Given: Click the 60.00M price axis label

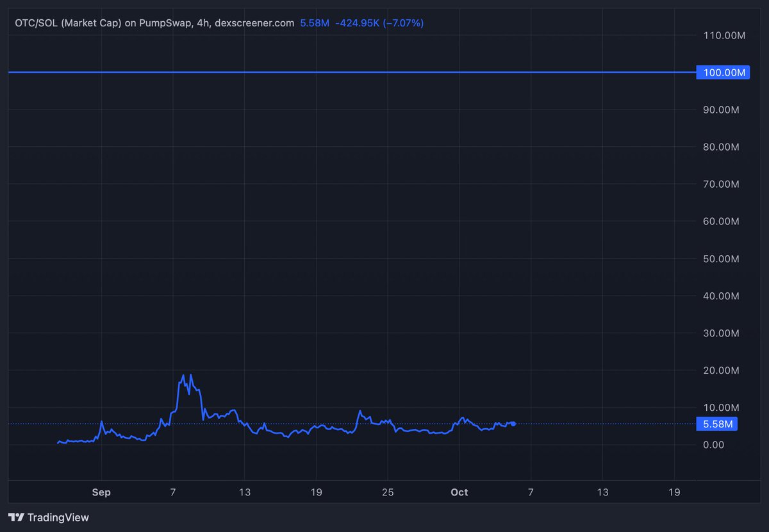Looking at the screenshot, I should tap(722, 221).
